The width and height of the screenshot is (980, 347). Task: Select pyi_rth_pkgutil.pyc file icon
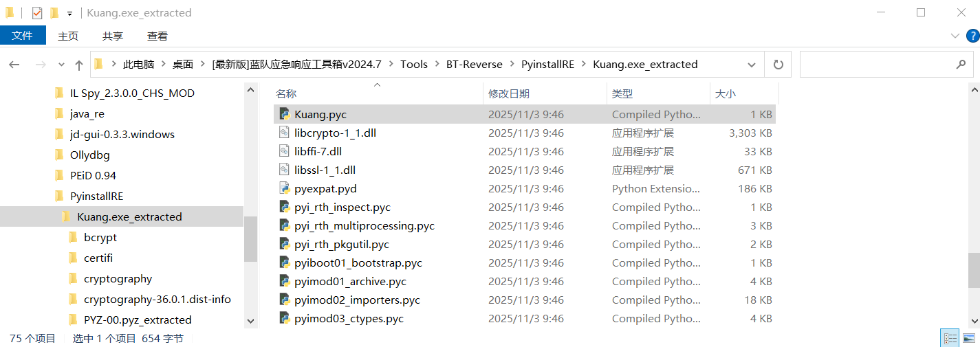tap(285, 244)
